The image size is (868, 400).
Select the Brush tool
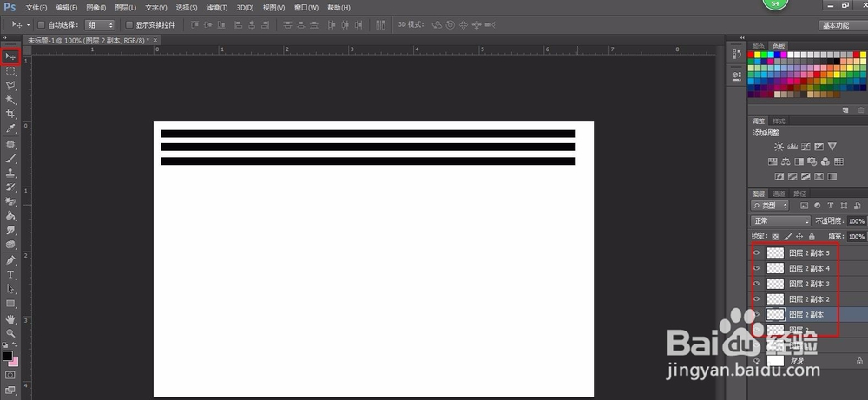[10, 160]
